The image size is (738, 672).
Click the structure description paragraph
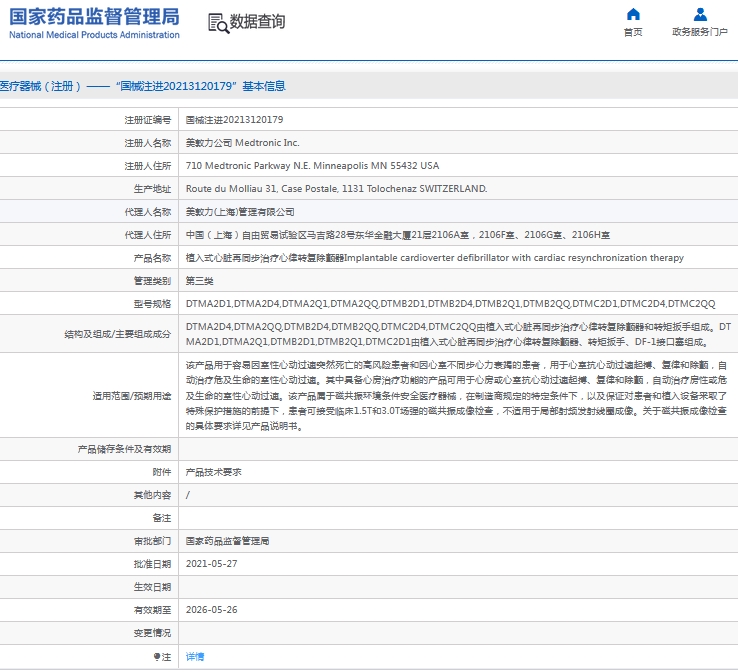click(x=458, y=334)
